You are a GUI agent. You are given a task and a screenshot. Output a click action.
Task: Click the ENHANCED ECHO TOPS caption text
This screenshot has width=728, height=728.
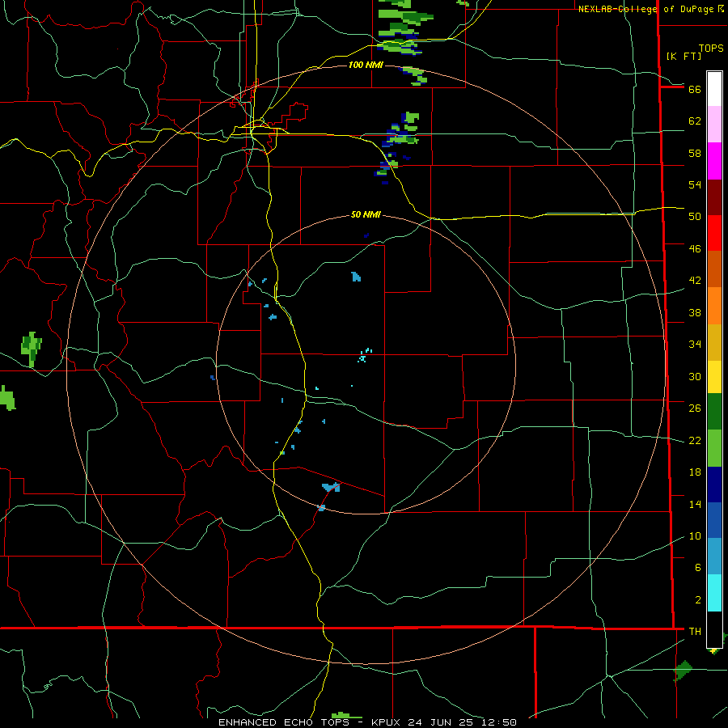(x=284, y=722)
